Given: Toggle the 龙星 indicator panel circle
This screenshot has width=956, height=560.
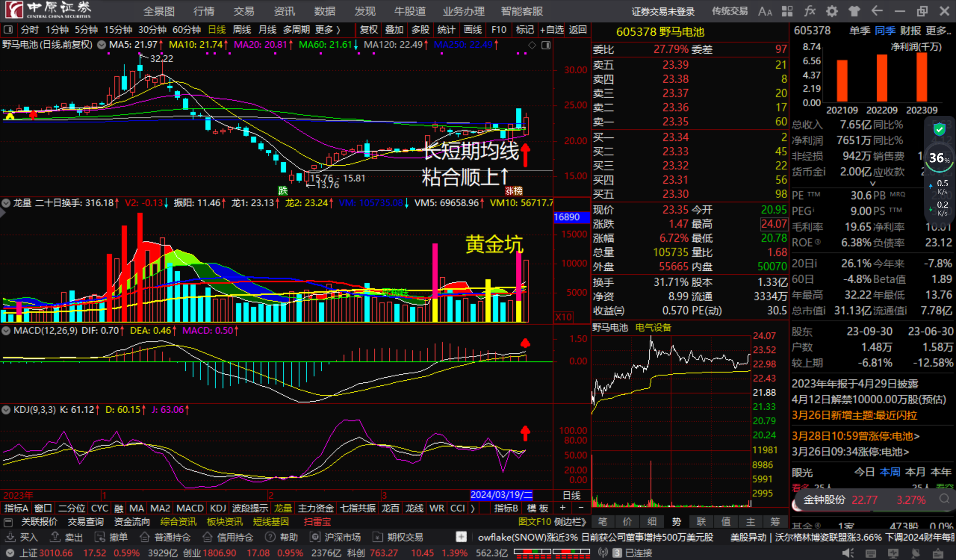Looking at the screenshot, I should (x=6, y=203).
